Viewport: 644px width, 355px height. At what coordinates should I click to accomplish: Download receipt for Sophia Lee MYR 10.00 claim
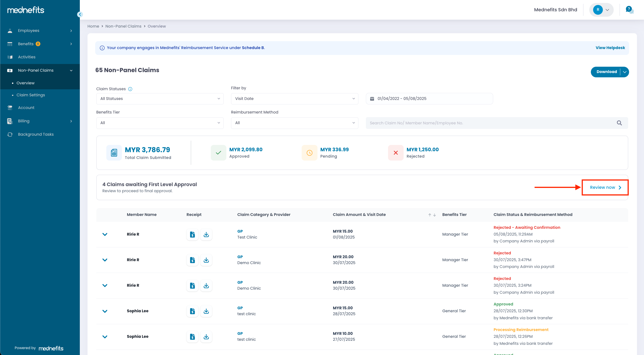coord(206,336)
